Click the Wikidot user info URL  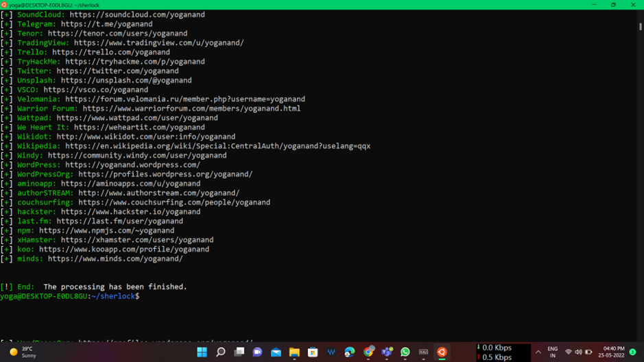[x=146, y=136]
